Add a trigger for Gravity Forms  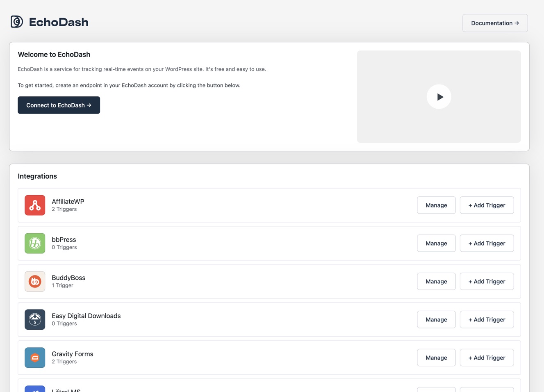click(487, 358)
